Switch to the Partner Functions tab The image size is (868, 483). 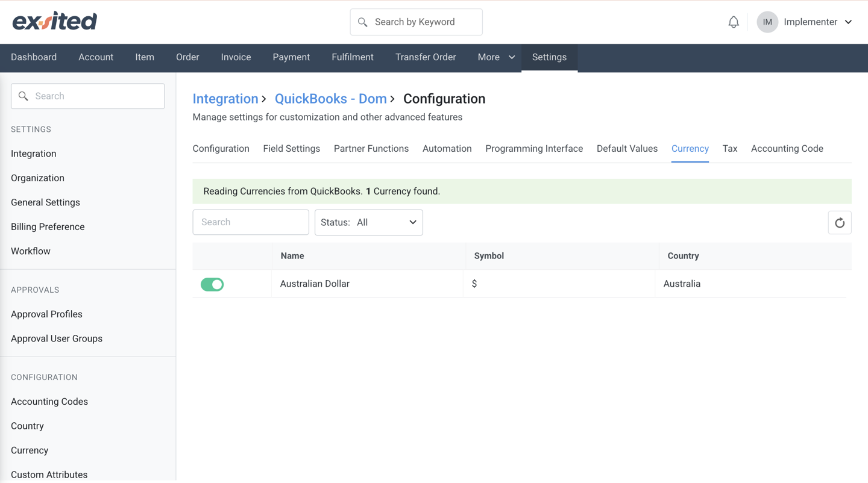point(371,149)
